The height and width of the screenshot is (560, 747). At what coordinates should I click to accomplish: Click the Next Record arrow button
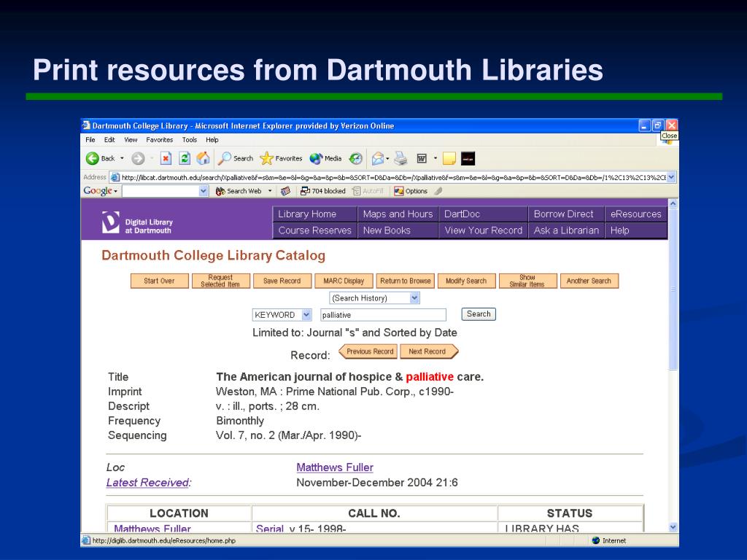(429, 351)
